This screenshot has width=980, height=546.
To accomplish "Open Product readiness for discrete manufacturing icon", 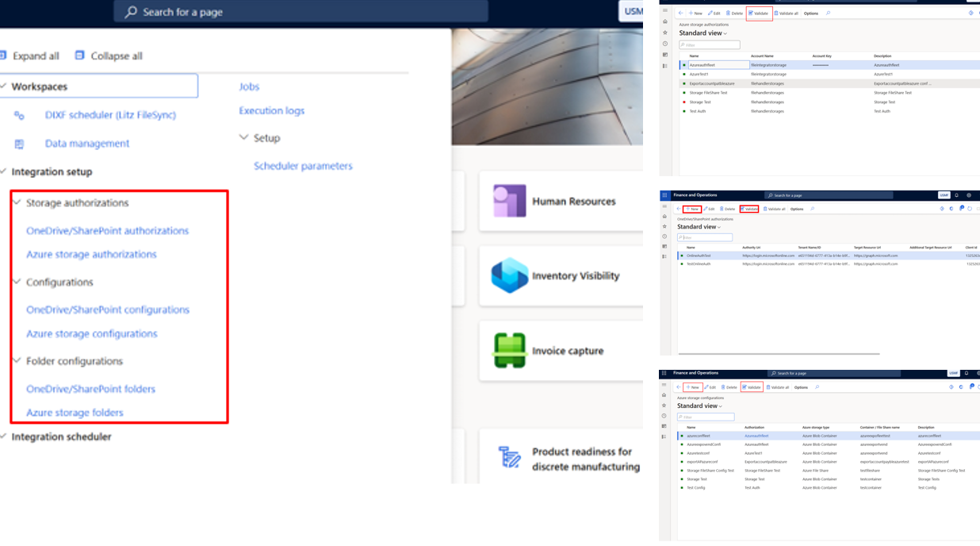I will 509,458.
